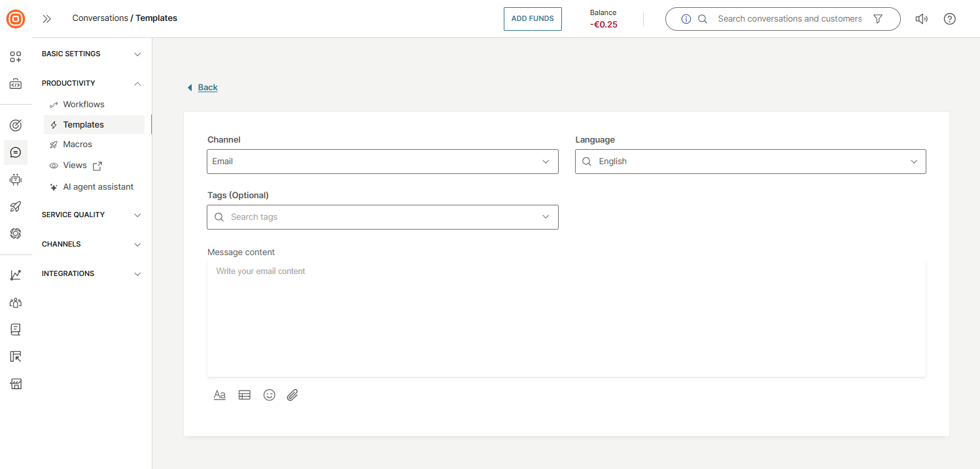Select Macros in the Productivity menu

coord(77,145)
